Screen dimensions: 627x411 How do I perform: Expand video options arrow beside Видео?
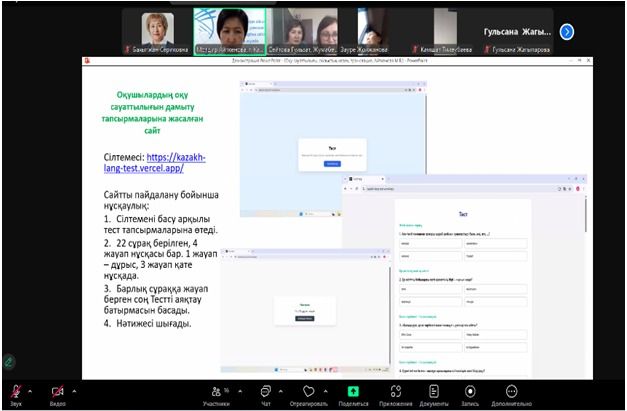74,390
